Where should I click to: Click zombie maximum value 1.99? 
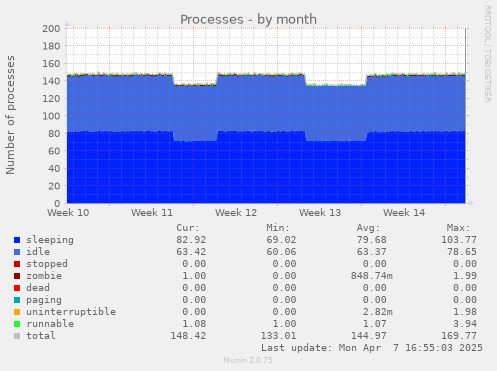pos(465,276)
